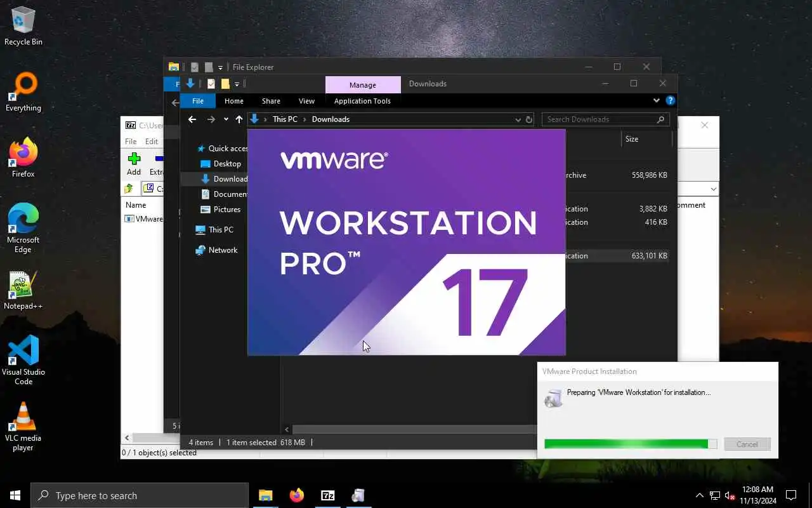
Task: Show hidden system tray icons
Action: click(700, 495)
